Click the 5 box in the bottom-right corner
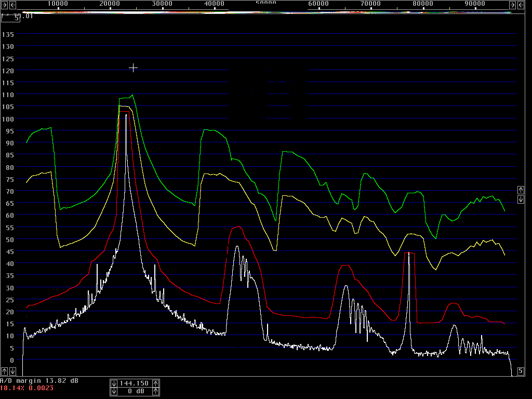This screenshot has width=532, height=399. pyautogui.click(x=521, y=371)
